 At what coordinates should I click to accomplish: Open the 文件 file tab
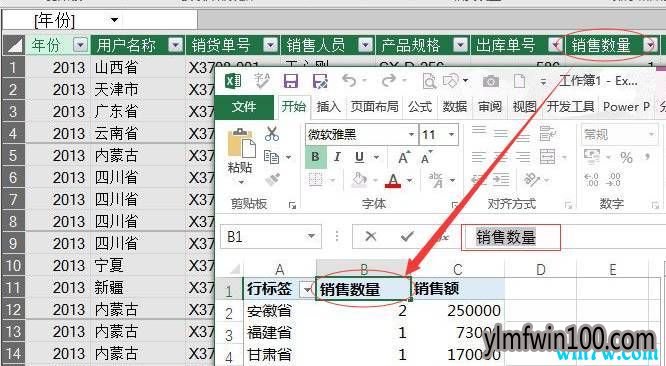pos(244,107)
